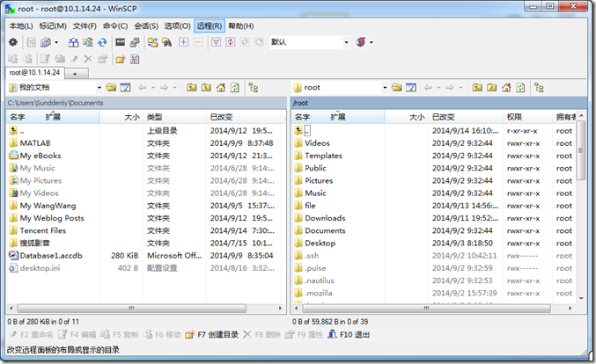The image size is (596, 364).
Task: Click the properties icon in the second toolbar
Action: point(103,59)
